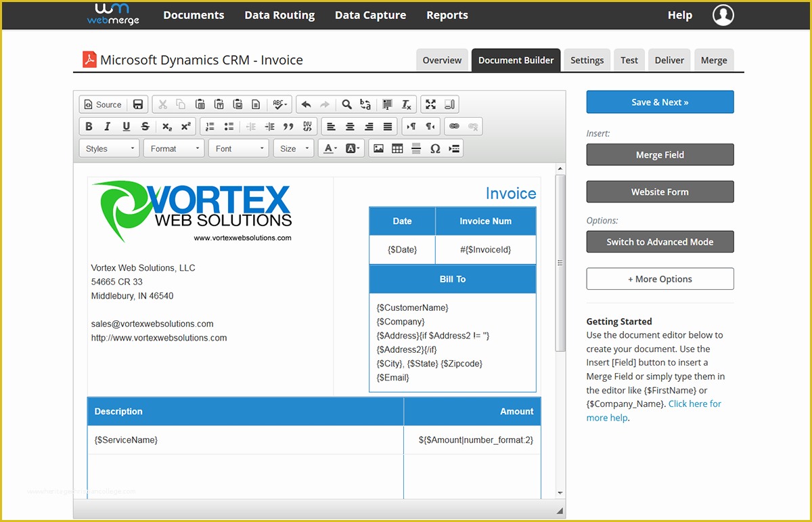Click the Select All icon
The height and width of the screenshot is (522, 812).
(x=387, y=104)
